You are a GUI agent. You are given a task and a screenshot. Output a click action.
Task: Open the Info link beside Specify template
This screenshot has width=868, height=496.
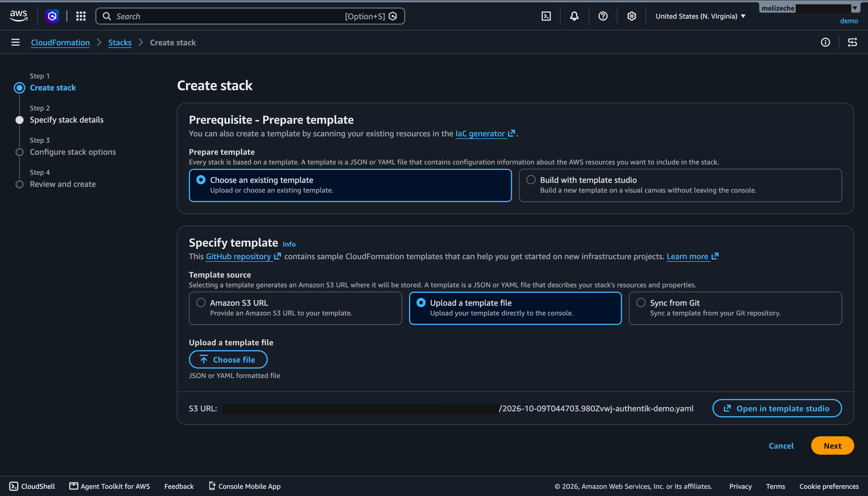click(x=289, y=244)
